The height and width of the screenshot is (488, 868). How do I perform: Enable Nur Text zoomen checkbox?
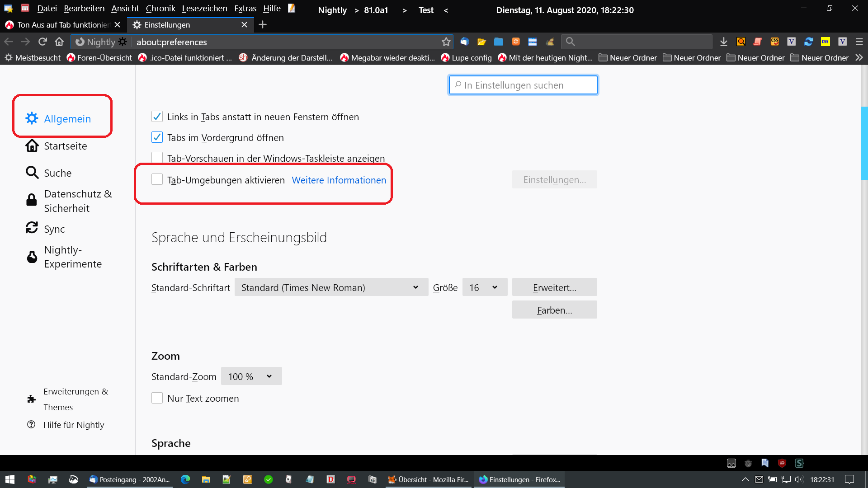157,398
